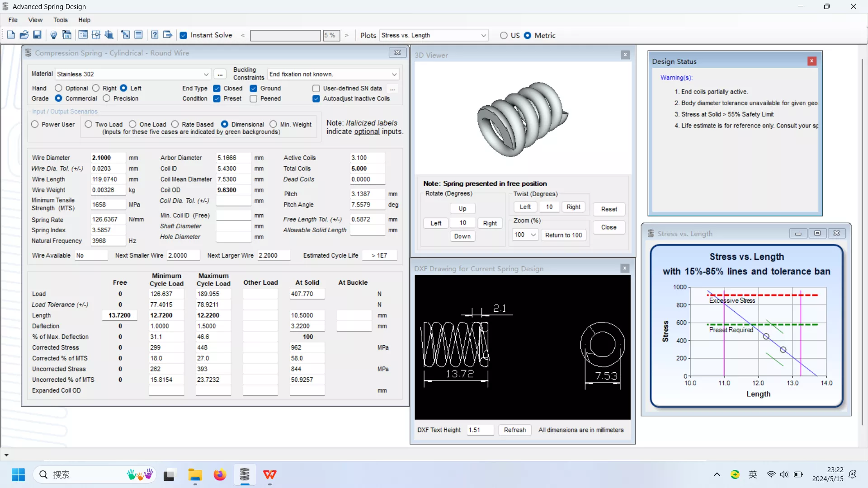This screenshot has width=868, height=488.
Task: Refresh the DXF drawing
Action: [x=515, y=430]
